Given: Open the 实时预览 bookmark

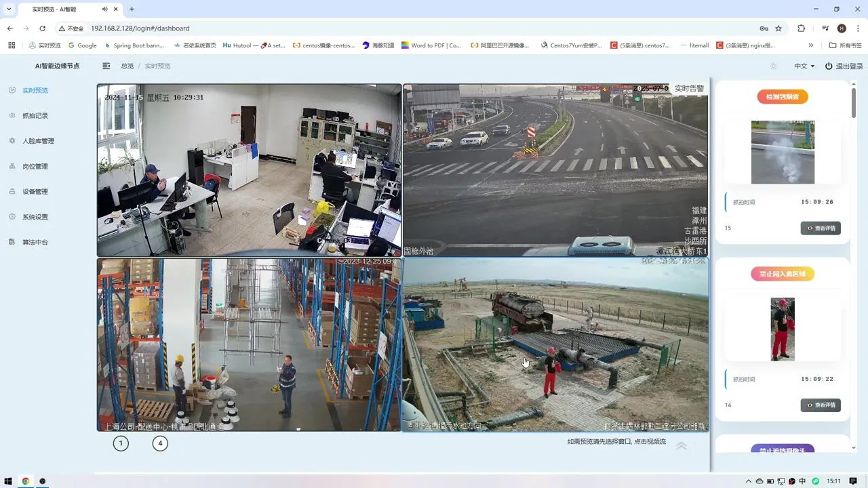Looking at the screenshot, I should 45,45.
